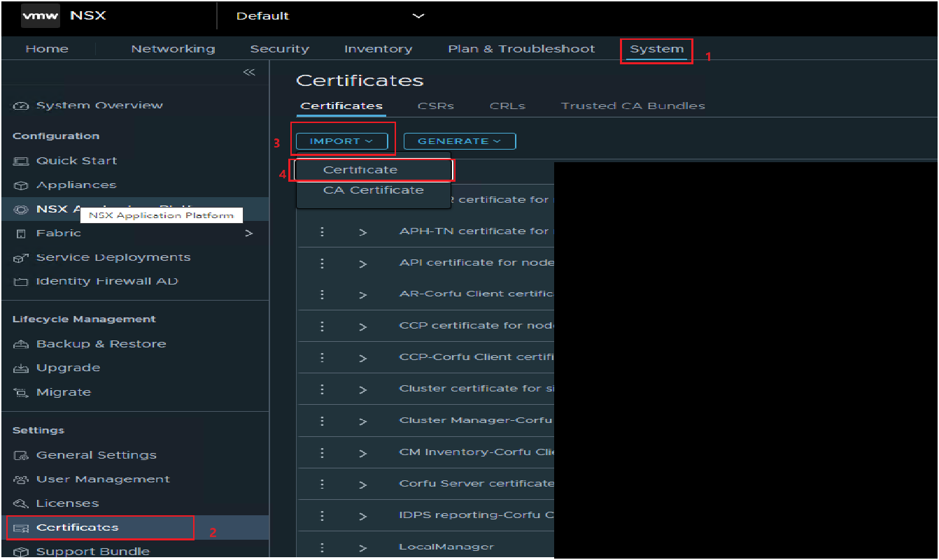
Task: Open Migrate under Lifecycle Management
Action: click(x=64, y=392)
